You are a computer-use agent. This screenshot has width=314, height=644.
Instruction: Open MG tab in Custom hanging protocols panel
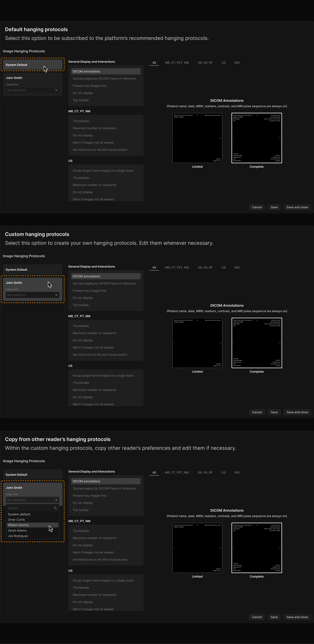tap(237, 268)
